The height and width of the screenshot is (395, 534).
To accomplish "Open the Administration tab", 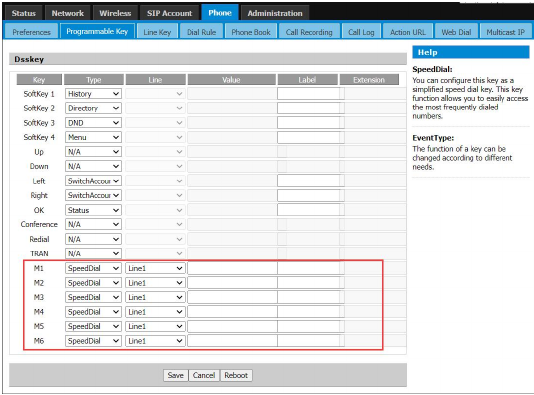I will [x=275, y=13].
